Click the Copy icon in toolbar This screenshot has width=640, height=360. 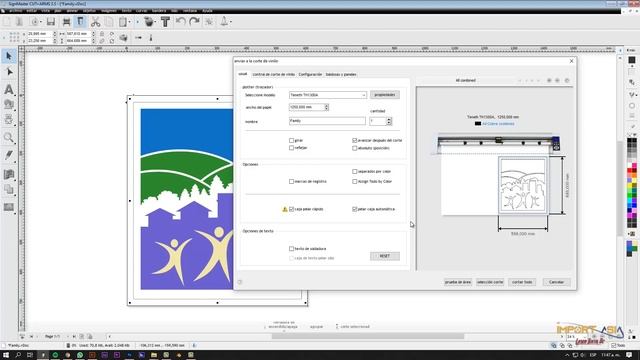click(109, 22)
